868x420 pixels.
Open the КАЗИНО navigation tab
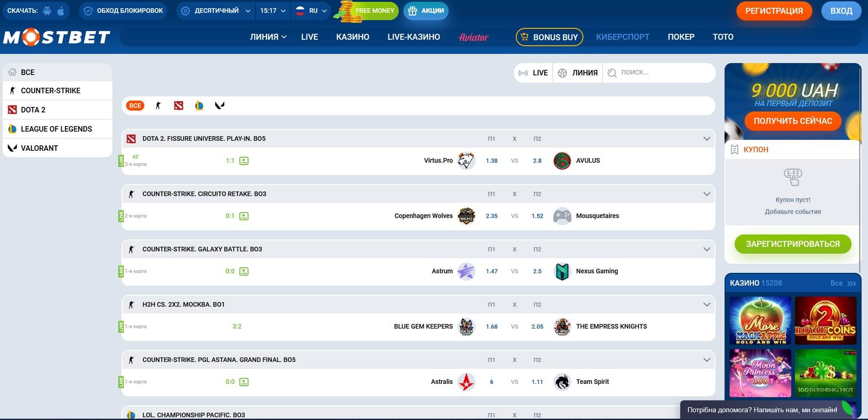coord(353,37)
